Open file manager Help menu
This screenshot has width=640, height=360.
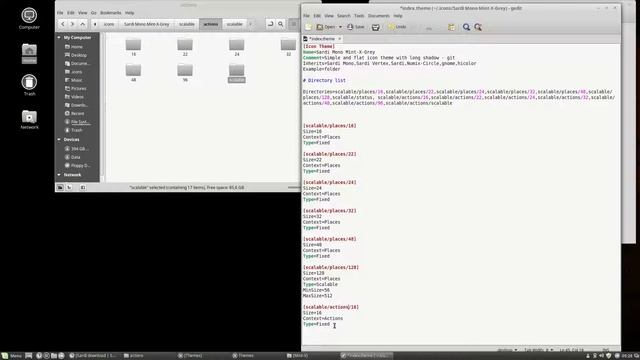tap(129, 13)
